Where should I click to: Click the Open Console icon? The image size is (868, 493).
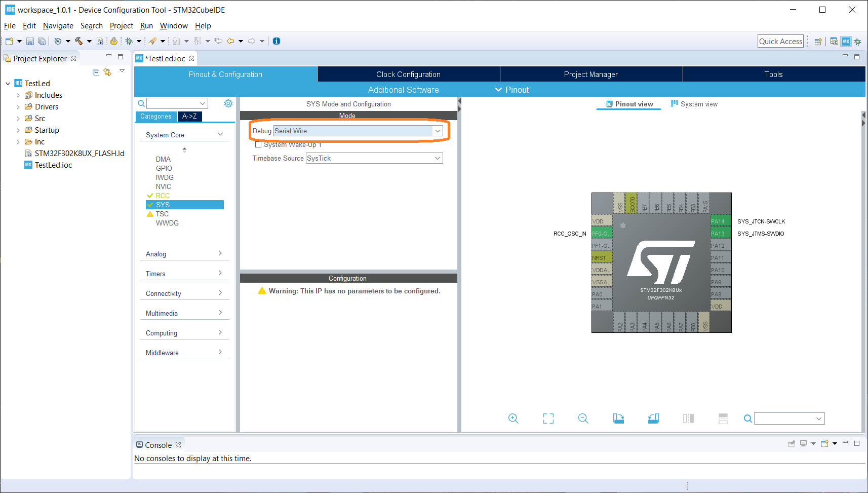coord(824,443)
